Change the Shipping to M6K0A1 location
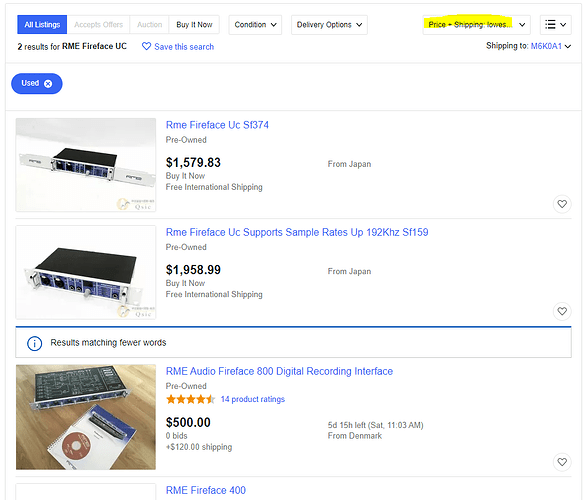The height and width of the screenshot is (500, 587). pos(550,46)
